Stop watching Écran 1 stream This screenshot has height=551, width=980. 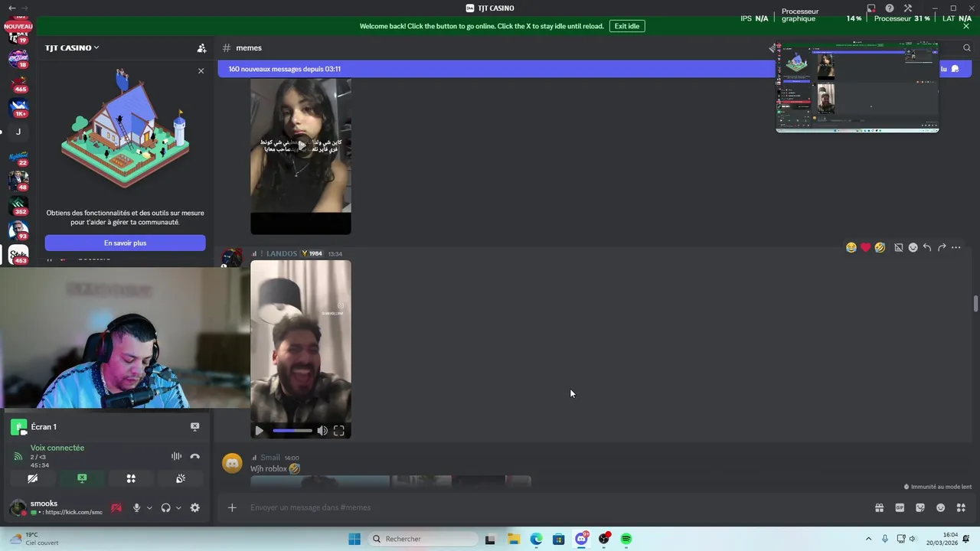click(194, 426)
